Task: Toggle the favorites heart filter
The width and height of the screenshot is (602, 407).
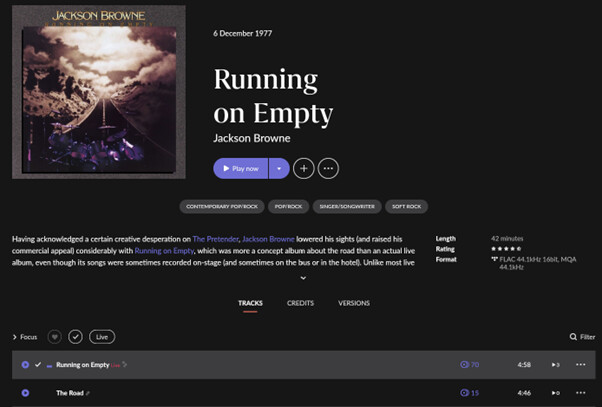Action: pos(55,337)
